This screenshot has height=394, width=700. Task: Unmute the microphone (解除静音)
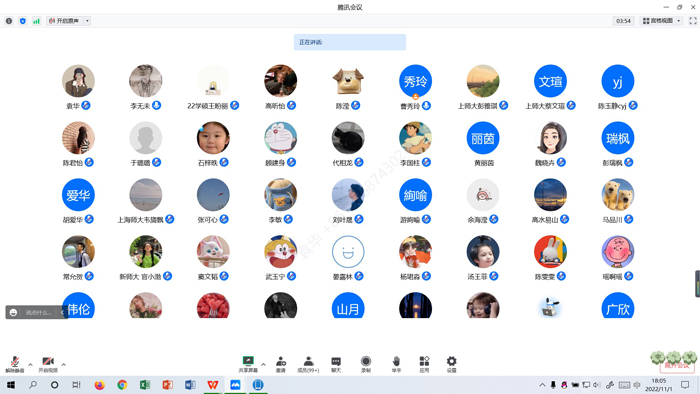pos(15,364)
